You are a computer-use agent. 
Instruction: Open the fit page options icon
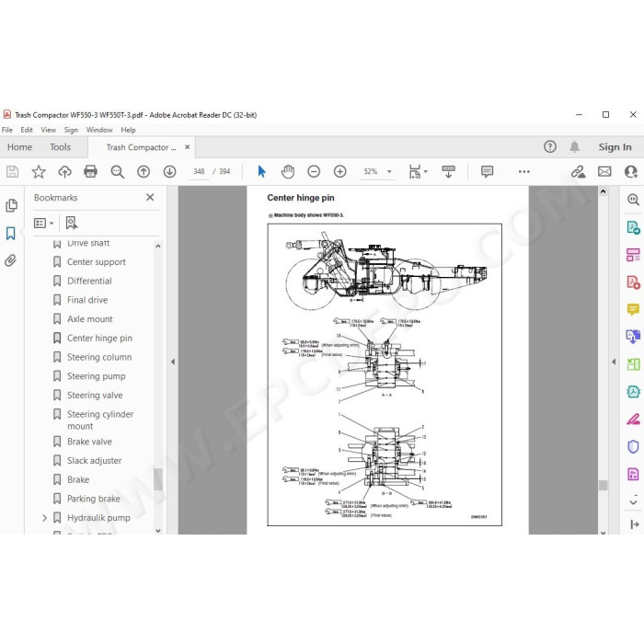coord(416,171)
